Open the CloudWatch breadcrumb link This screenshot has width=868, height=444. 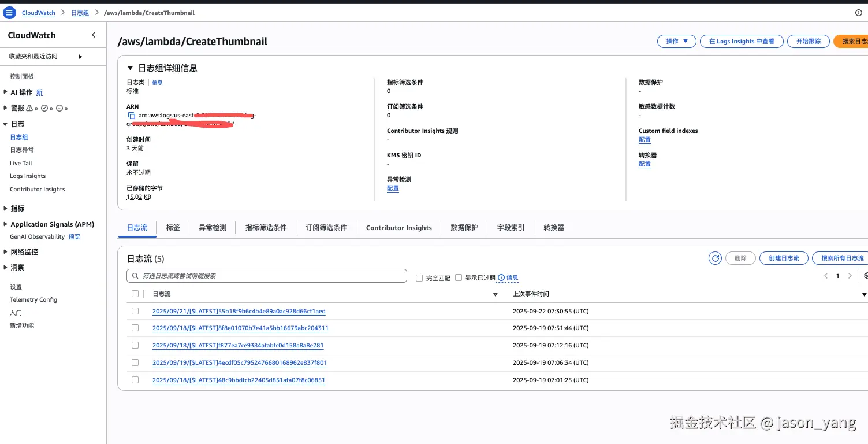[38, 13]
